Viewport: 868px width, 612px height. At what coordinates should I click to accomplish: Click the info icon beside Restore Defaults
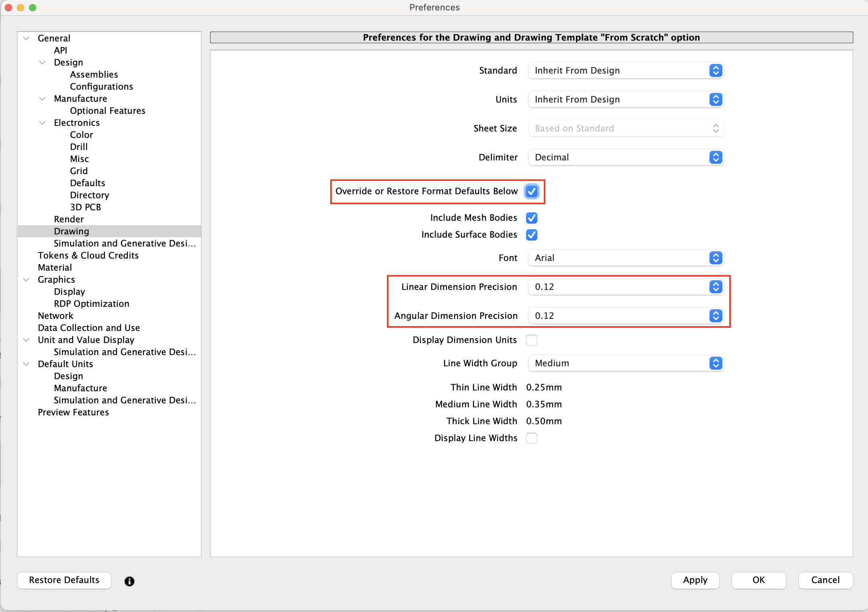click(x=129, y=581)
